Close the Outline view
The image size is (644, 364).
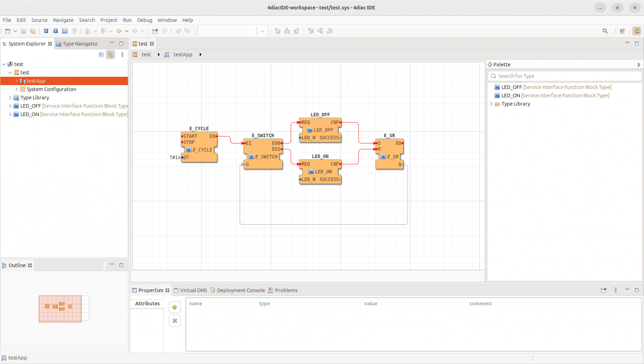30,265
